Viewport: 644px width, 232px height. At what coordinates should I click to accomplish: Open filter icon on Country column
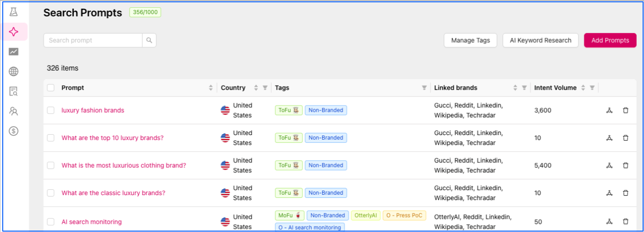(265, 88)
